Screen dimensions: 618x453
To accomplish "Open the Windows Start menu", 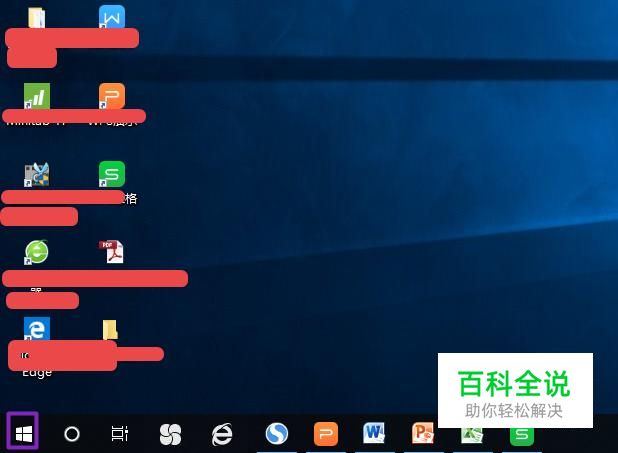I will (23, 433).
